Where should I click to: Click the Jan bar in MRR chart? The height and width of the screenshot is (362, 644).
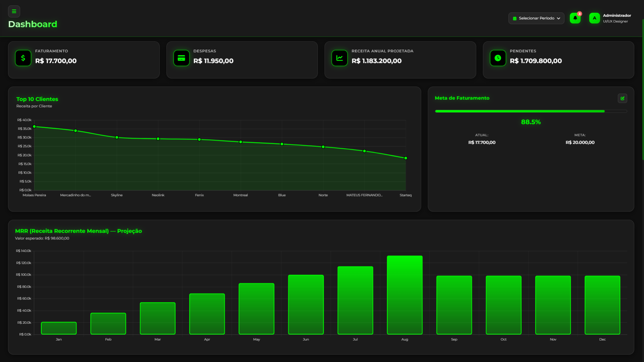pos(59,328)
